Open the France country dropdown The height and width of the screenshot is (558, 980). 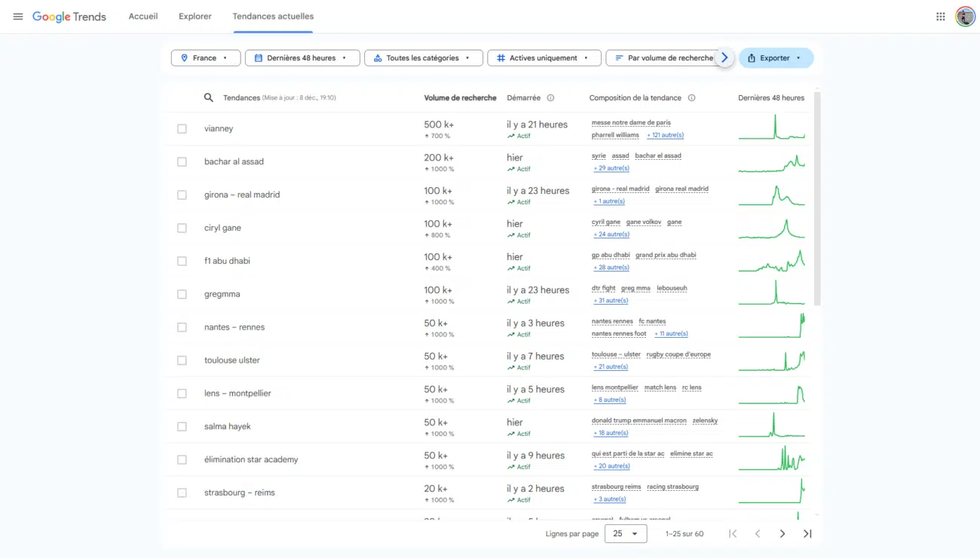click(206, 58)
